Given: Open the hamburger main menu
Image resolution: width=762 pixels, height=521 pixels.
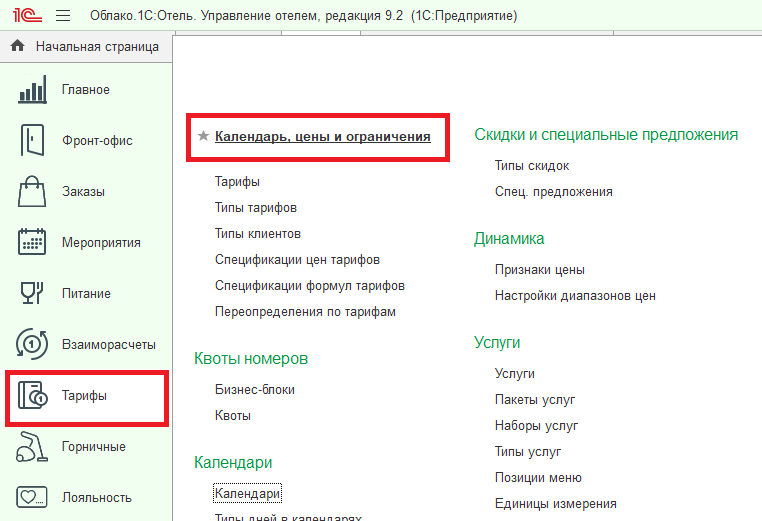Looking at the screenshot, I should click(x=63, y=16).
